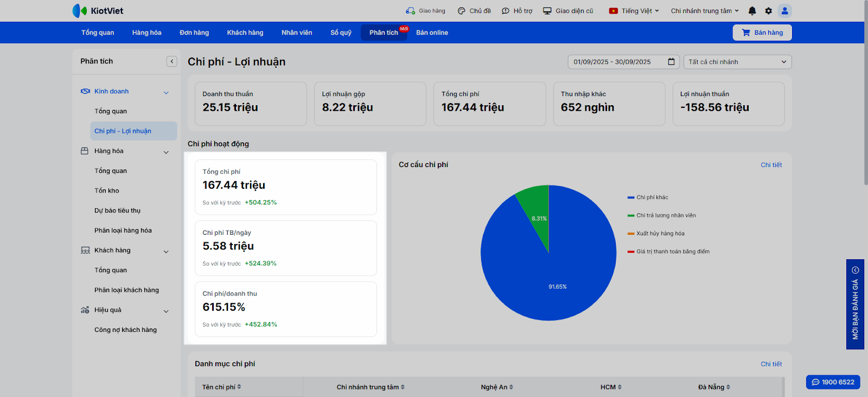Click the Bán hàng button

pos(762,33)
